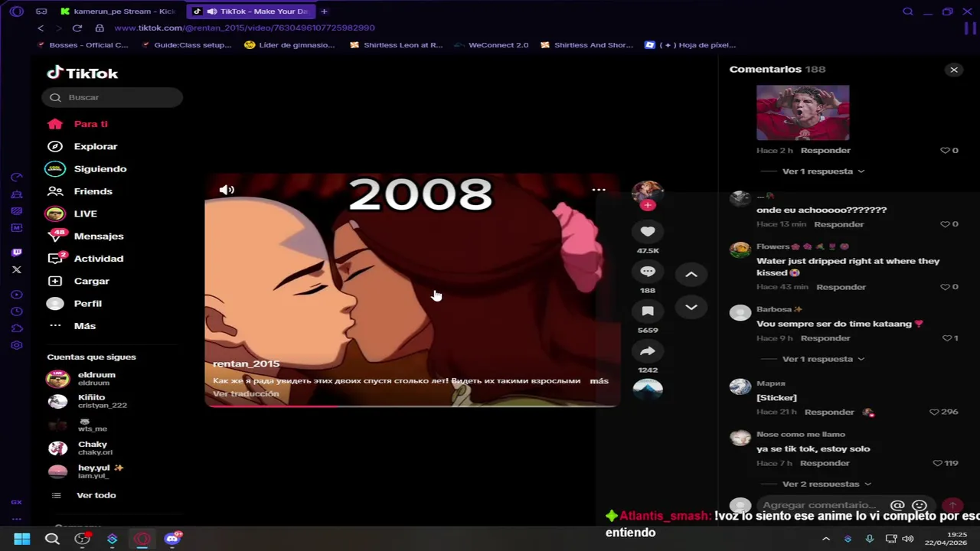Image resolution: width=980 pixels, height=551 pixels.
Task: Open X icon in Opera sidebar
Action: [x=17, y=270]
